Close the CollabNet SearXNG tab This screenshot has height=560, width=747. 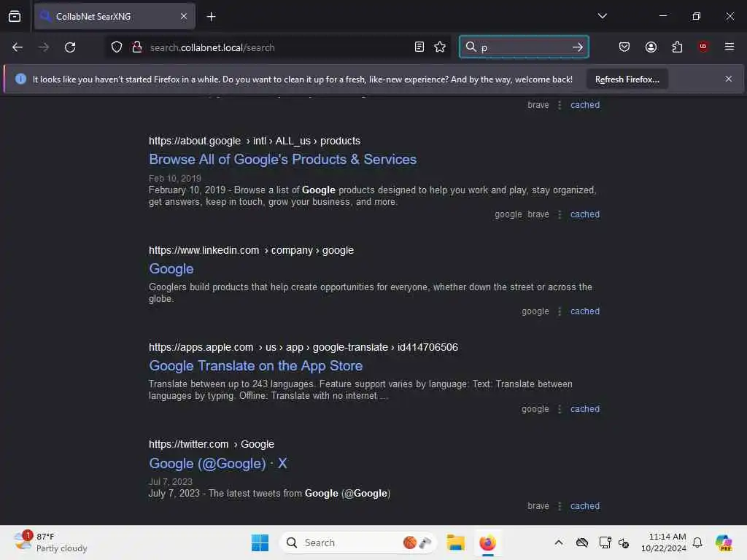coord(184,17)
